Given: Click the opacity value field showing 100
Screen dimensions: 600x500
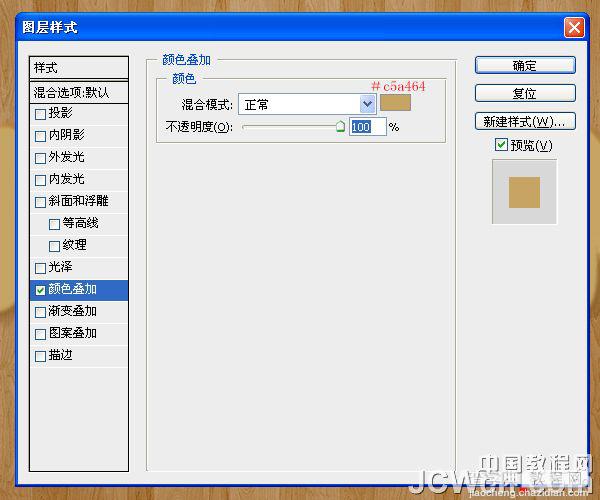Looking at the screenshot, I should pyautogui.click(x=367, y=127).
